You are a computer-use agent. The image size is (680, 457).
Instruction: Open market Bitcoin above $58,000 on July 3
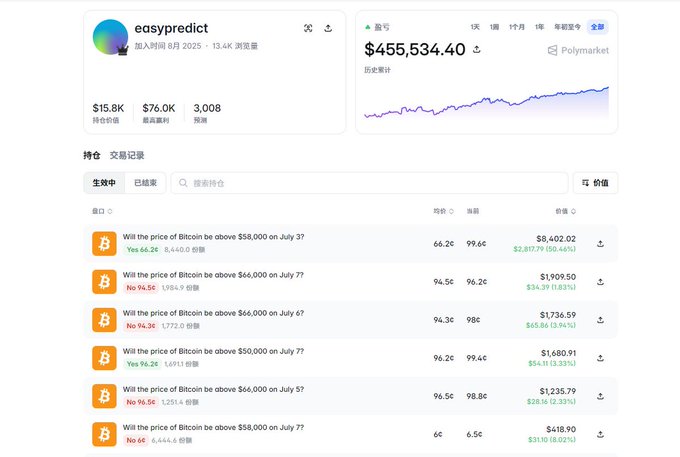point(213,237)
